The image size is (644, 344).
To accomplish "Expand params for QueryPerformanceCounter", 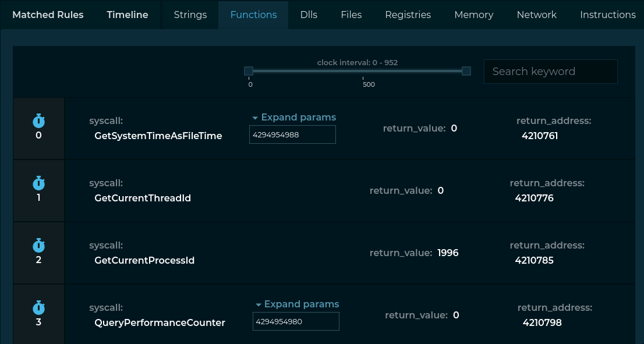I will click(x=297, y=304).
